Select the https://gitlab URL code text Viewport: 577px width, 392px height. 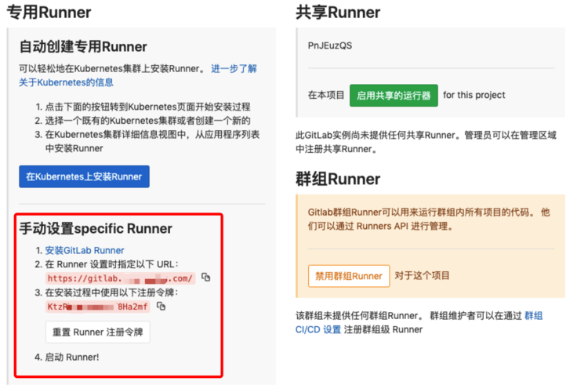point(120,278)
